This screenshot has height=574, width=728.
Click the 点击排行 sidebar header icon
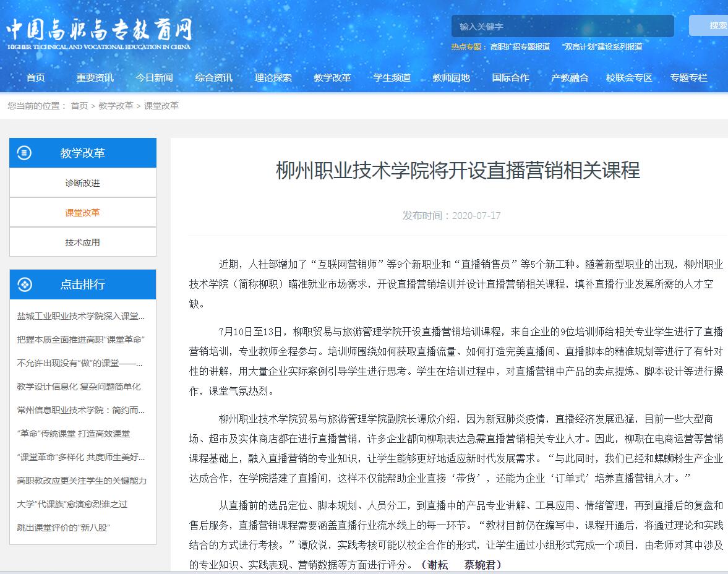pyautogui.click(x=24, y=285)
